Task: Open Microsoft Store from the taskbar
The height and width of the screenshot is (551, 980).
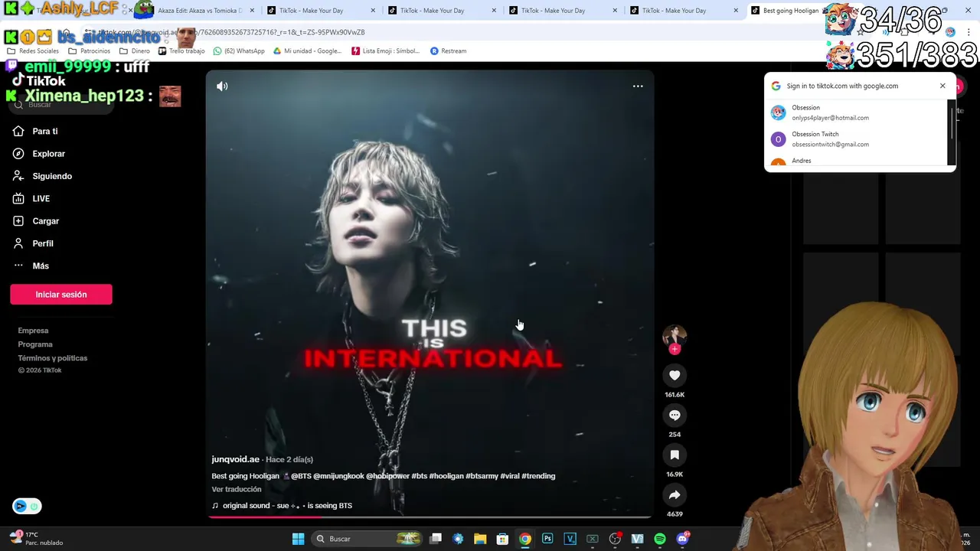Action: [x=502, y=539]
